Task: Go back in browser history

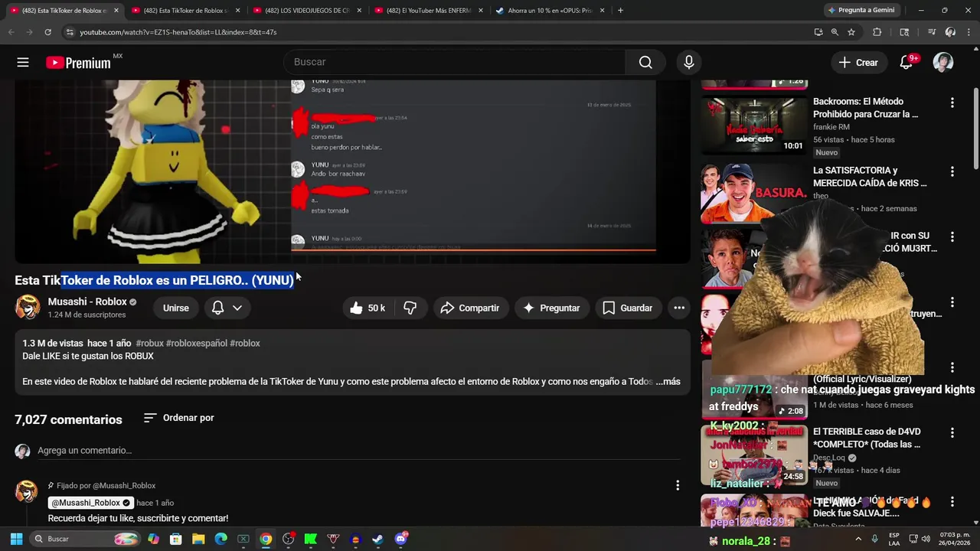Action: [11, 32]
